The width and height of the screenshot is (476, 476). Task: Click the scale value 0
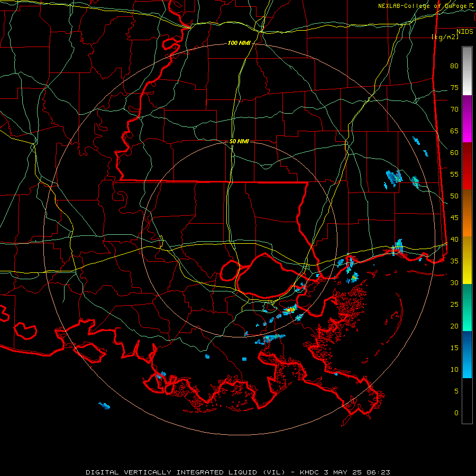[456, 413]
